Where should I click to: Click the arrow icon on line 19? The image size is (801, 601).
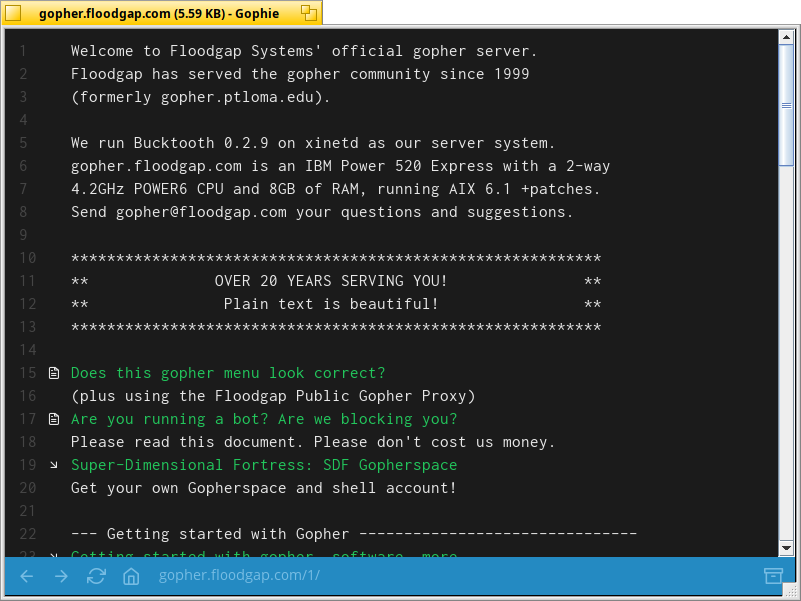54,465
